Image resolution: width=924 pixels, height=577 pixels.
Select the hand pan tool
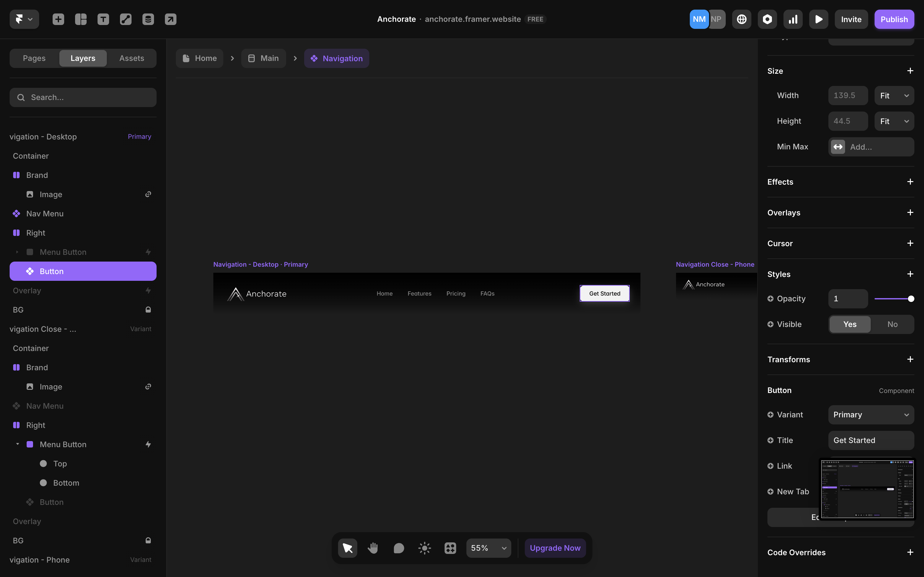373,548
